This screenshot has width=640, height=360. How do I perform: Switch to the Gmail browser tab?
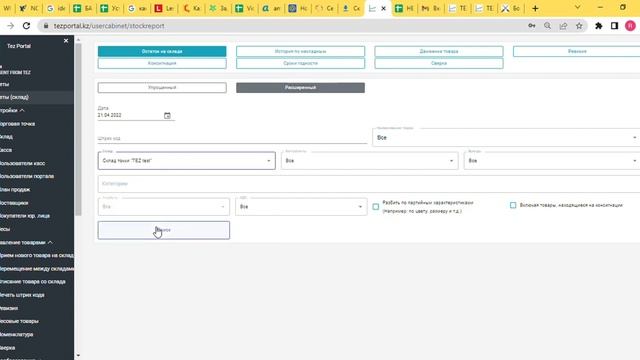coord(431,8)
